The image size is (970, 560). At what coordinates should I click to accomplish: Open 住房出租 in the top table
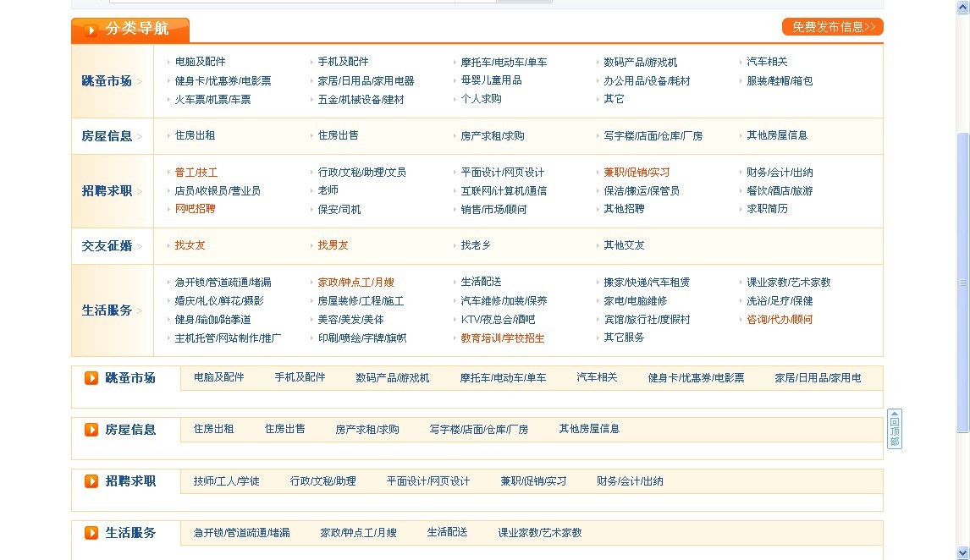point(195,135)
